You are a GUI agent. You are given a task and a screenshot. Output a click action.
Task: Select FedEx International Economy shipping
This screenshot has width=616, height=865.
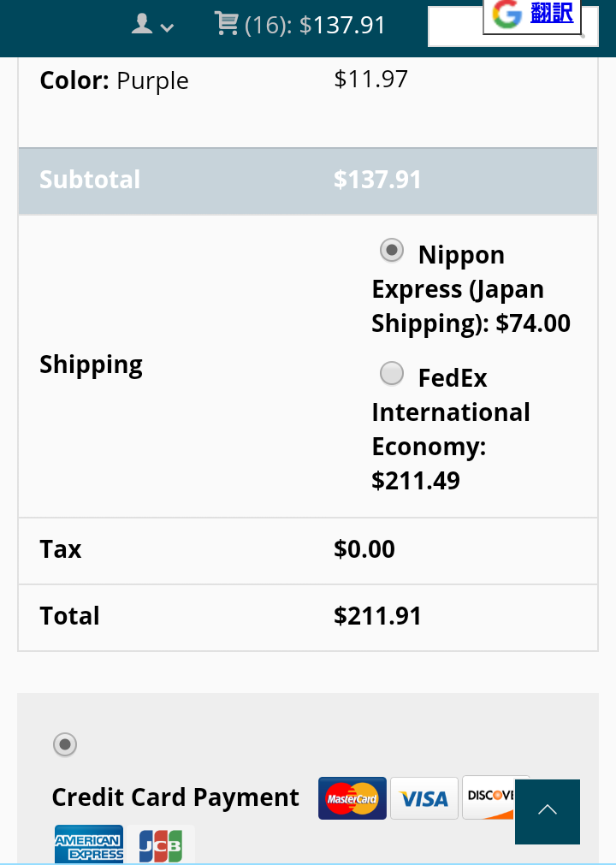click(392, 374)
